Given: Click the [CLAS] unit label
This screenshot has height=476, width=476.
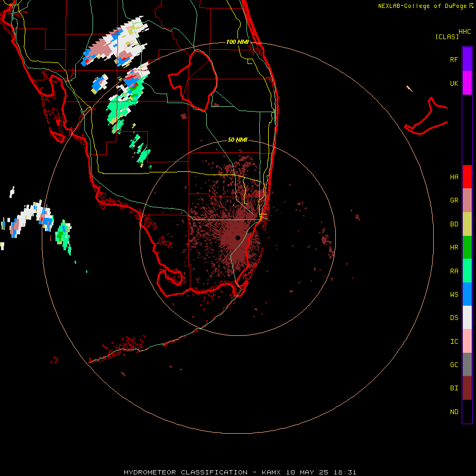Looking at the screenshot, I should (447, 36).
